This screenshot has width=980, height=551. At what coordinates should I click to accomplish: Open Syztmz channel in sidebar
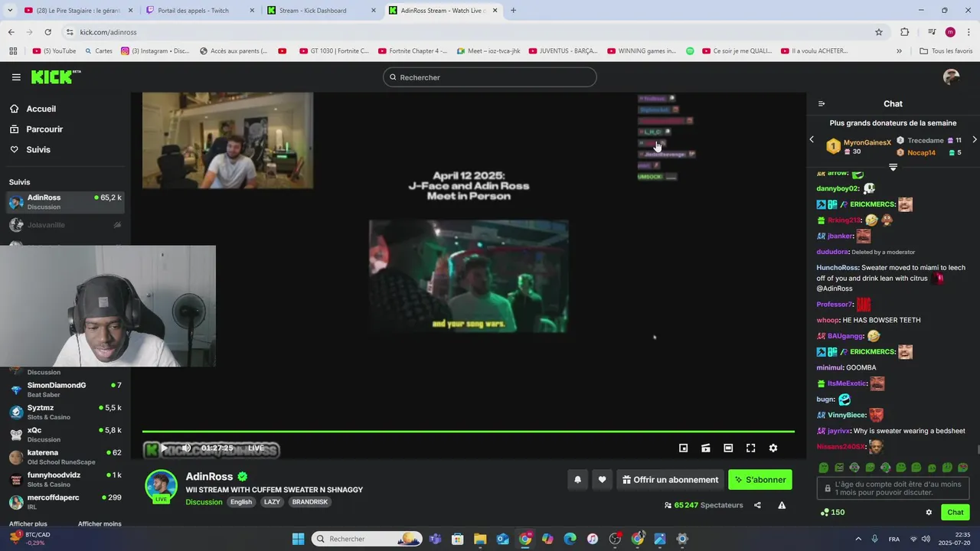coord(65,412)
